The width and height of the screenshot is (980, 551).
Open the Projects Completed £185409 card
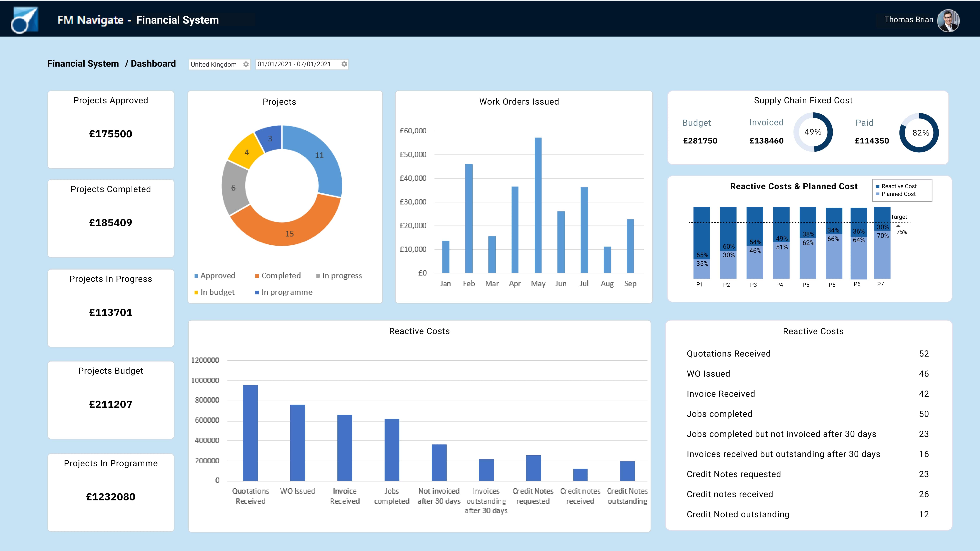(111, 219)
